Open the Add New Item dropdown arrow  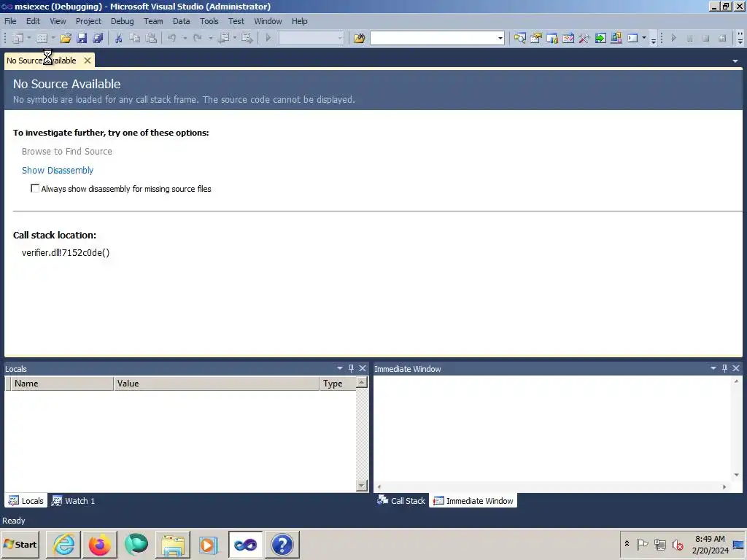click(x=53, y=38)
